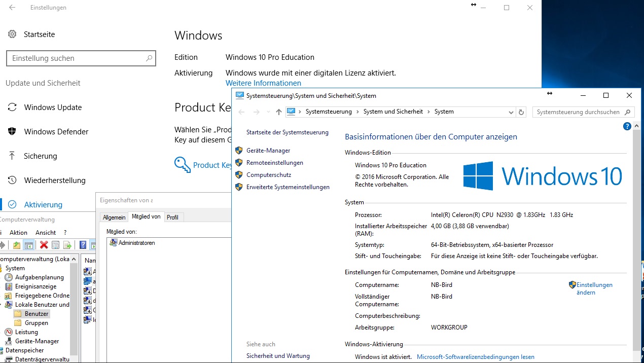The image size is (644, 363).
Task: Select the Benutzer folder in the tree
Action: pyautogui.click(x=37, y=314)
